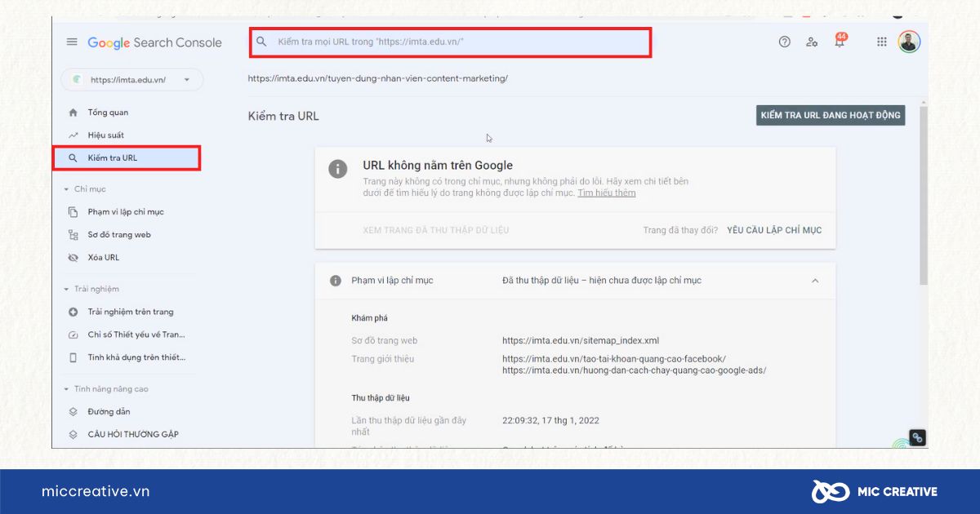The height and width of the screenshot is (514, 980).
Task: Click the Google Search Console logo
Action: (x=154, y=42)
